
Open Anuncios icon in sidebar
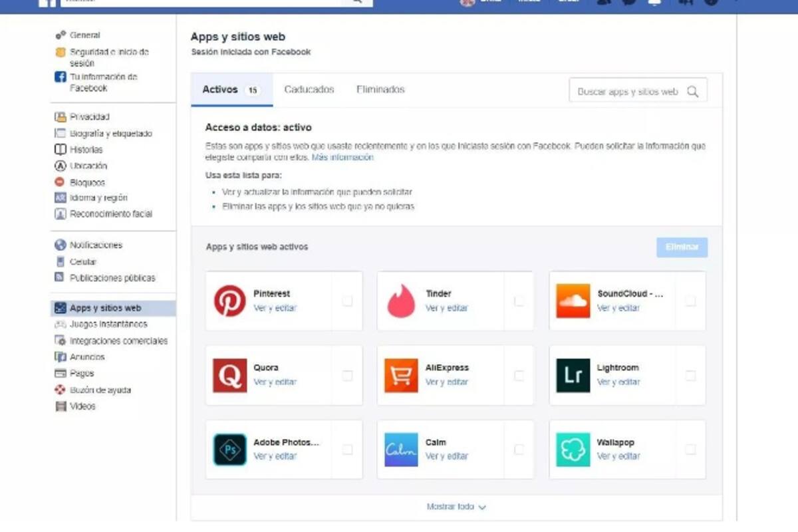[61, 357]
